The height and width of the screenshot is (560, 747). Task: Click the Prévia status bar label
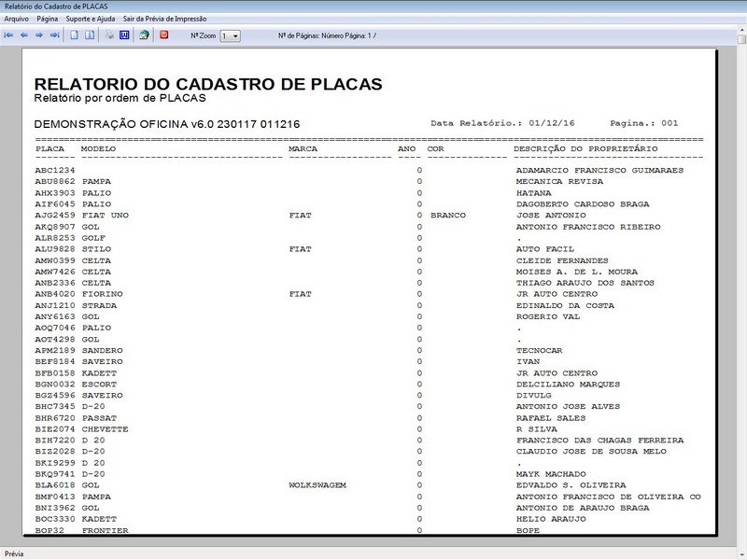click(16, 551)
